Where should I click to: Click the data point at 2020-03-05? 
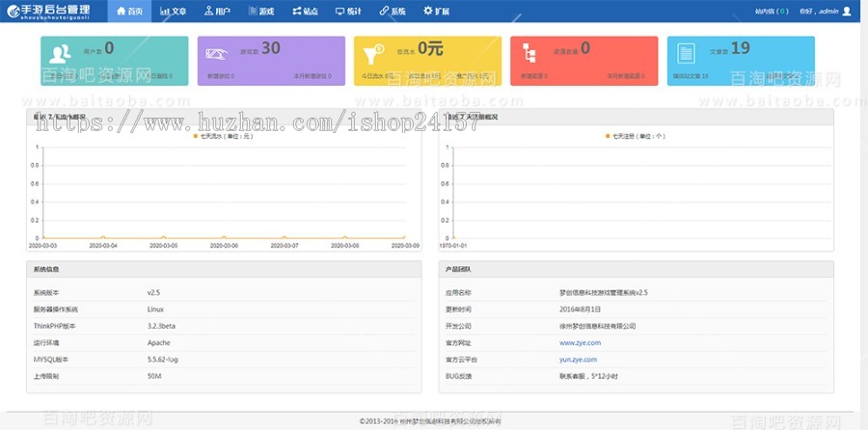[164, 238]
